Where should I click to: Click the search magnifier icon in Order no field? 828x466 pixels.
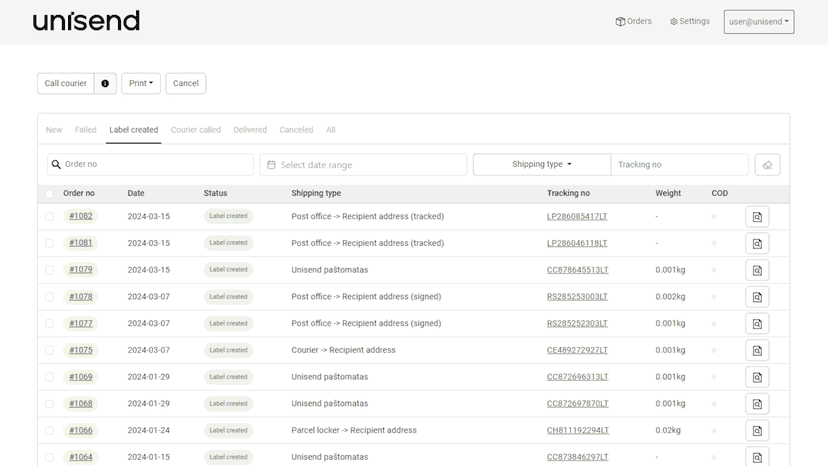(56, 165)
